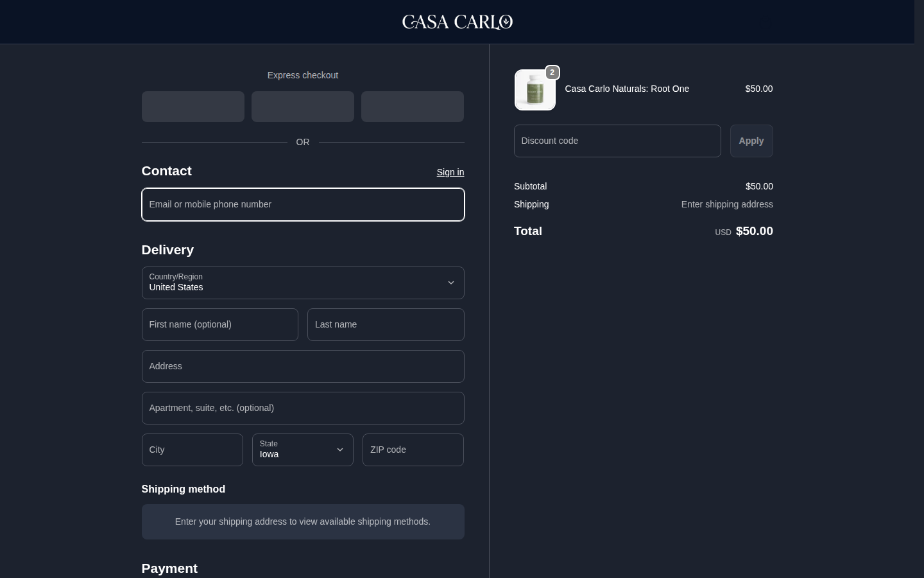Click the Country/Region chevron arrow
This screenshot has height=578, width=924.
[x=451, y=283]
